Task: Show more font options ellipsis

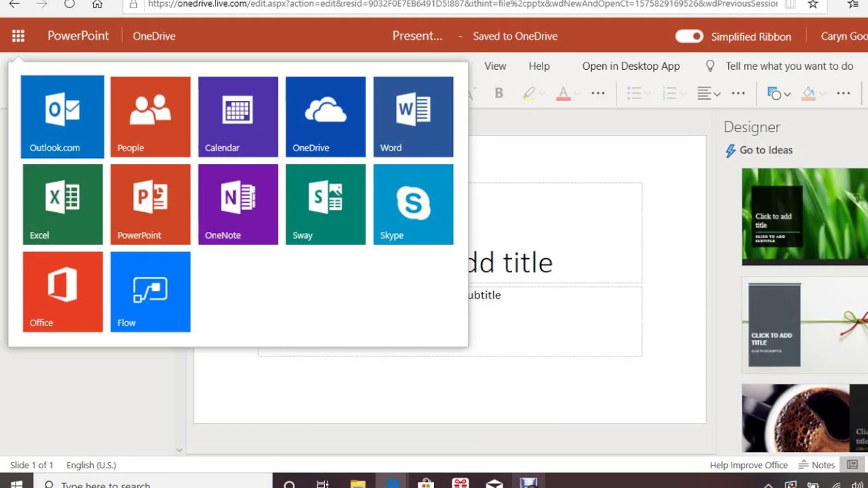Action: tap(598, 93)
